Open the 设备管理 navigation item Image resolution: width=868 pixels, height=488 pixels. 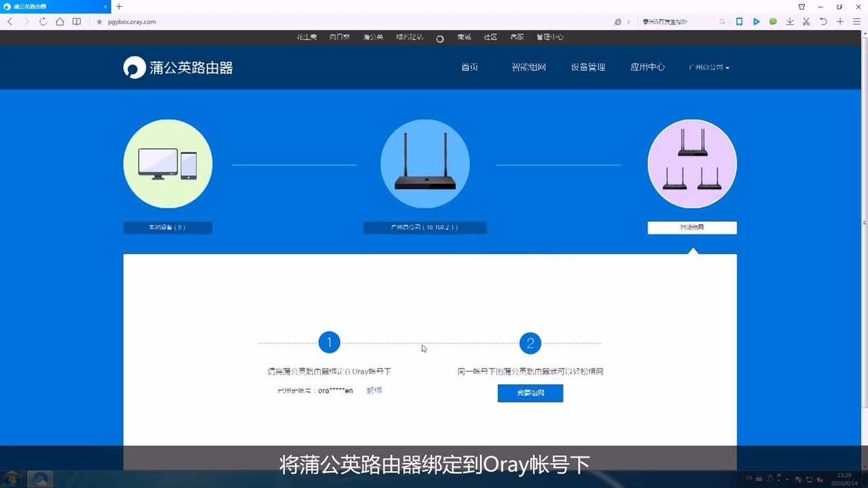[588, 67]
